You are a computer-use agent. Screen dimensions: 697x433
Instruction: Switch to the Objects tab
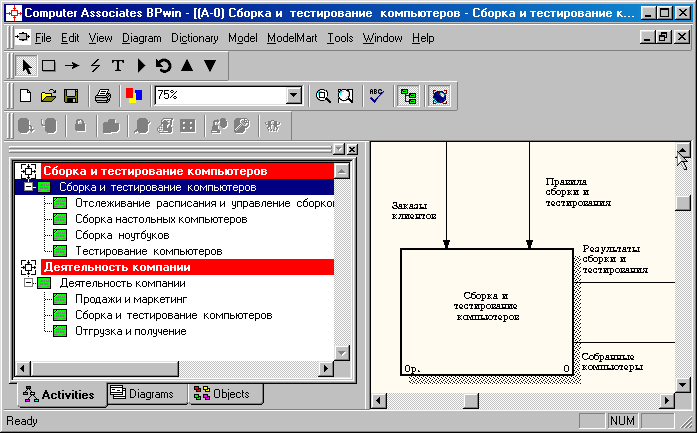point(226,393)
